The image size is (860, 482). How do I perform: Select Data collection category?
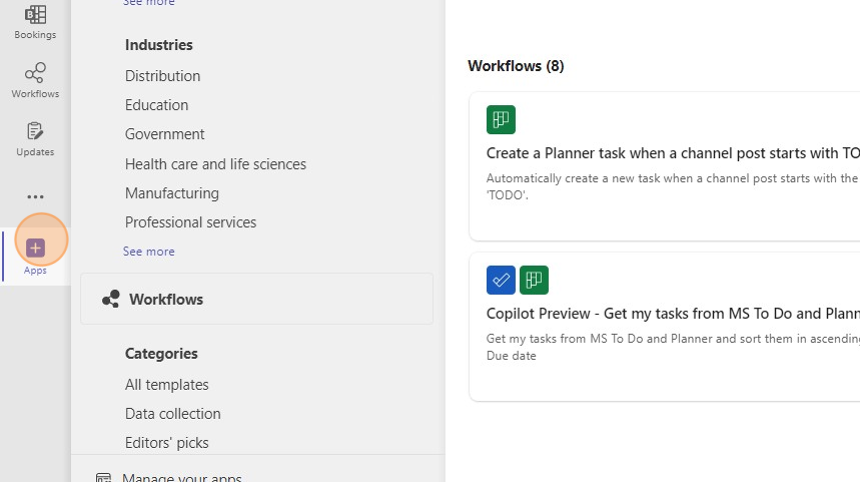click(172, 413)
